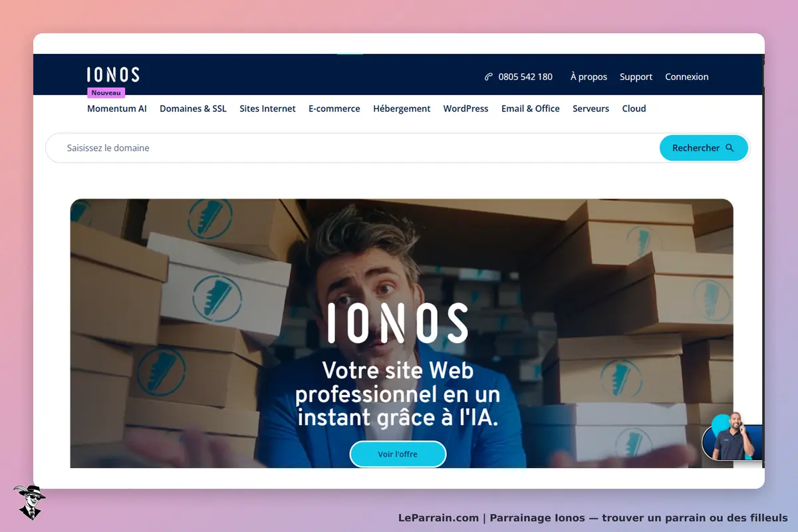Click the phone icon beside 0805 542 180
The height and width of the screenshot is (532, 798).
click(x=489, y=77)
